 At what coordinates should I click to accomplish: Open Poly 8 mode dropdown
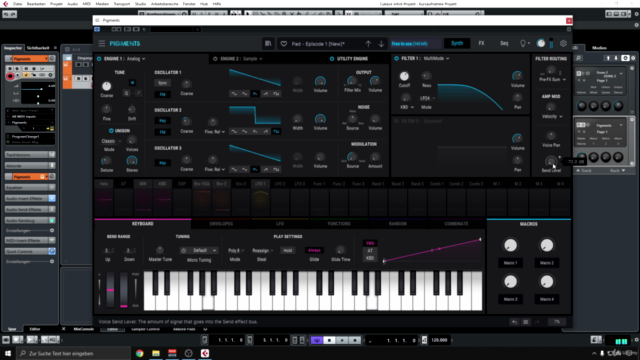(x=236, y=250)
